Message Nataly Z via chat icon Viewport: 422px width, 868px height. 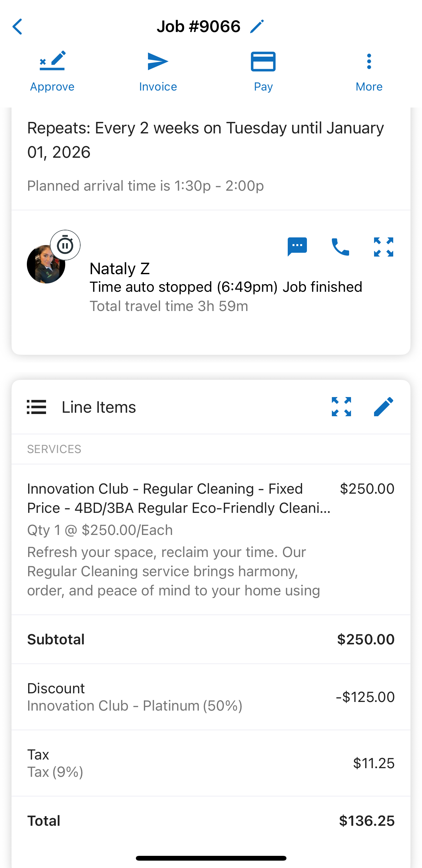(297, 247)
